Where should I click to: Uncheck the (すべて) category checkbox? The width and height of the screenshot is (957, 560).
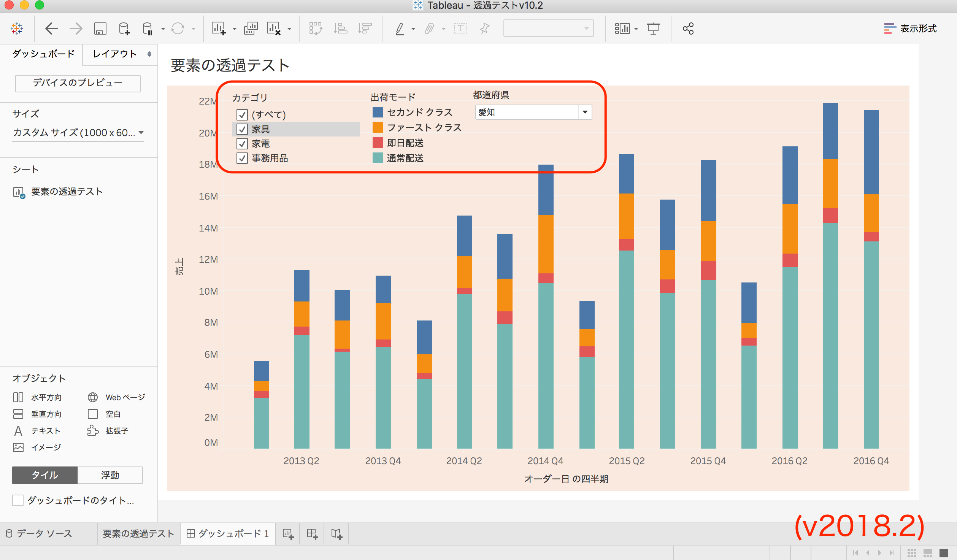(x=242, y=114)
